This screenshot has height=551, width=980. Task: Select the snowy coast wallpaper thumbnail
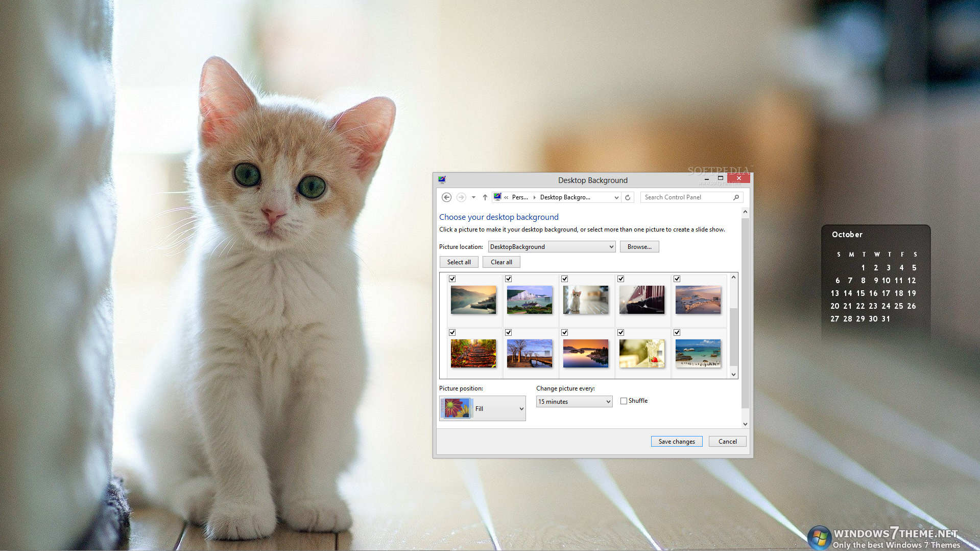click(x=698, y=300)
